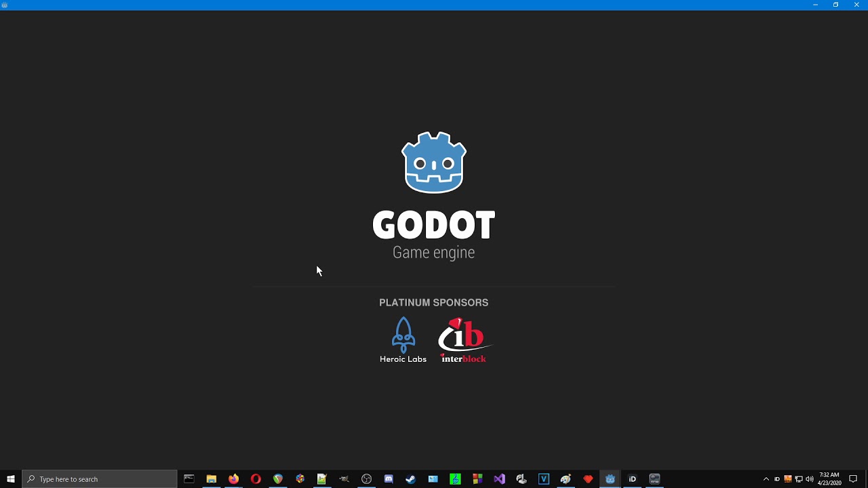
Task: Click the Game engine subtitle text
Action: pyautogui.click(x=434, y=253)
